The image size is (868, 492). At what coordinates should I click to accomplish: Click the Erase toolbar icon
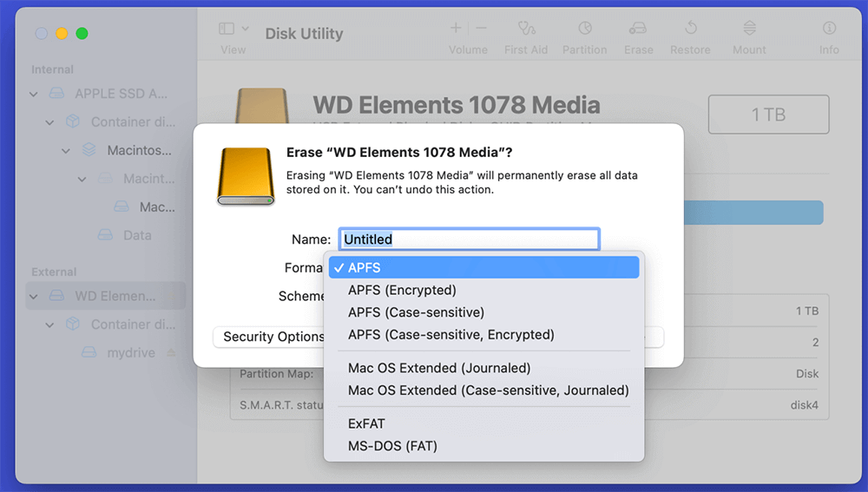638,28
